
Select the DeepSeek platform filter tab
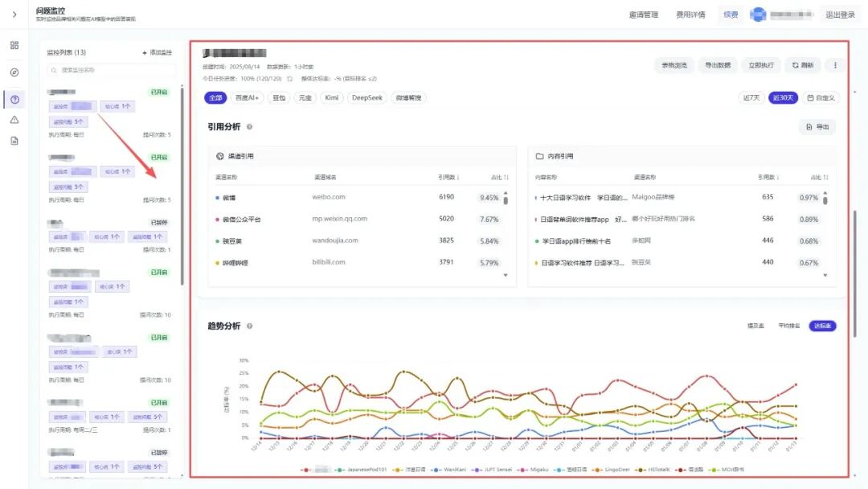[x=367, y=98]
